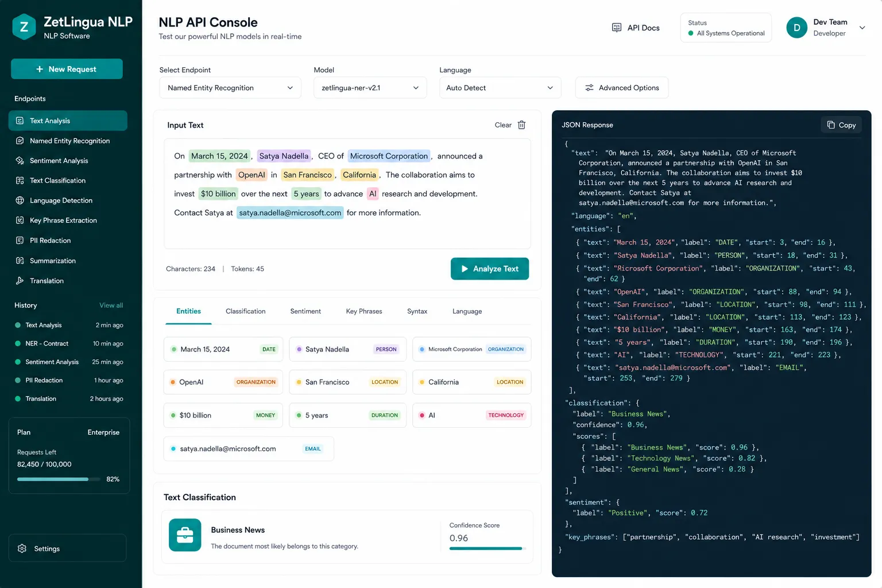Click the Sentiment Analysis sidebar icon
This screenshot has width=882, height=588.
[x=20, y=161]
